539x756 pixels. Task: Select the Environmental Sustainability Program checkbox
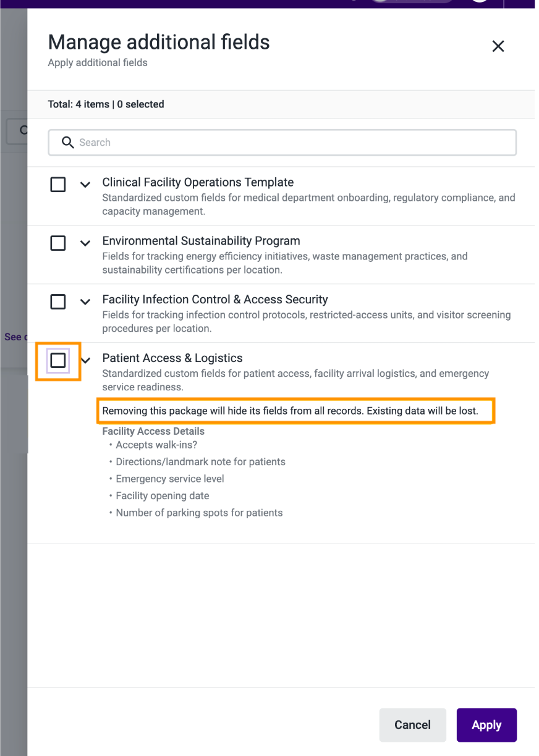tap(58, 243)
